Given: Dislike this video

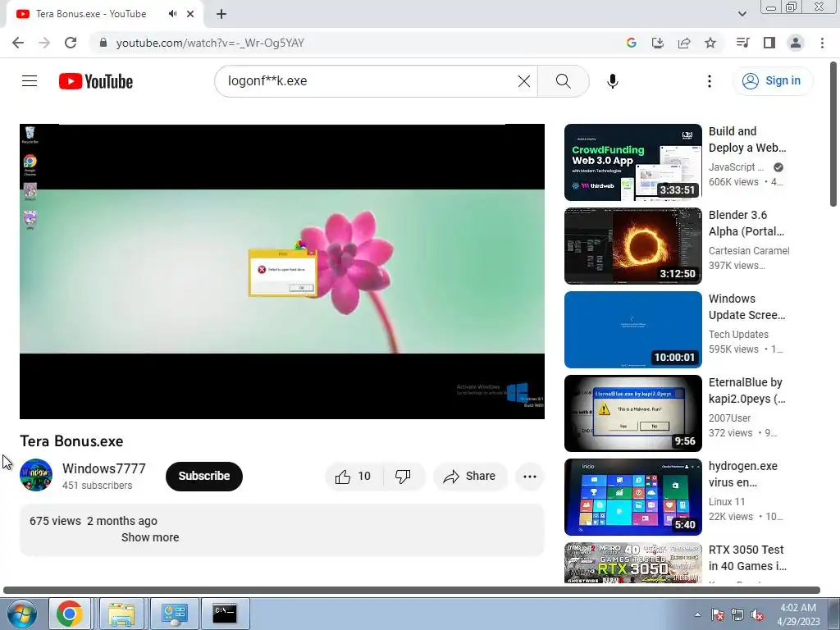Looking at the screenshot, I should click(403, 477).
